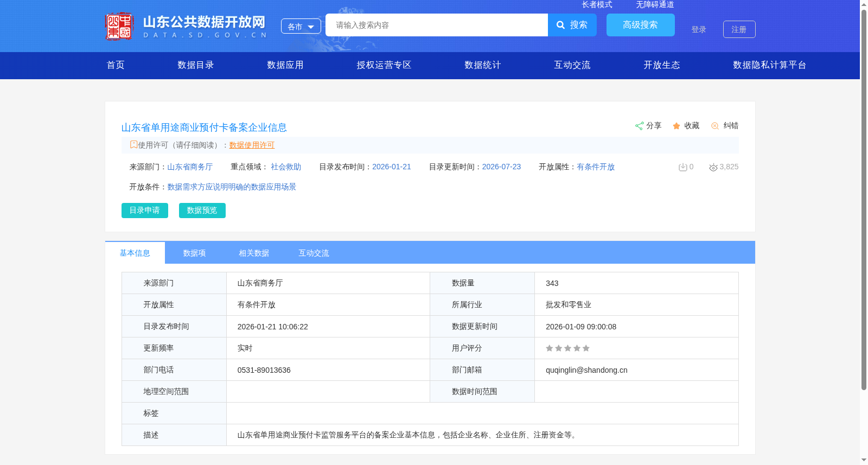
Task: Open 数据隐私计算平台 menu item
Action: pos(770,65)
